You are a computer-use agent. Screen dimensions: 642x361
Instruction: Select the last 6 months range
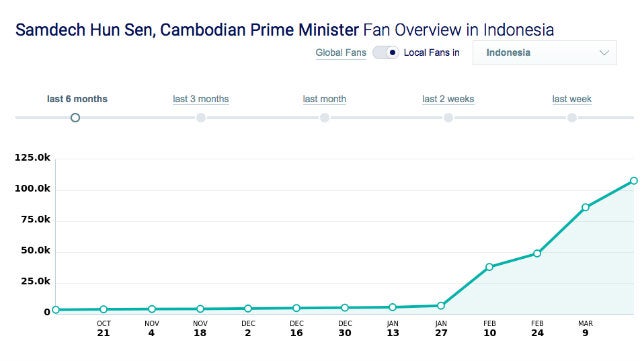click(77, 99)
